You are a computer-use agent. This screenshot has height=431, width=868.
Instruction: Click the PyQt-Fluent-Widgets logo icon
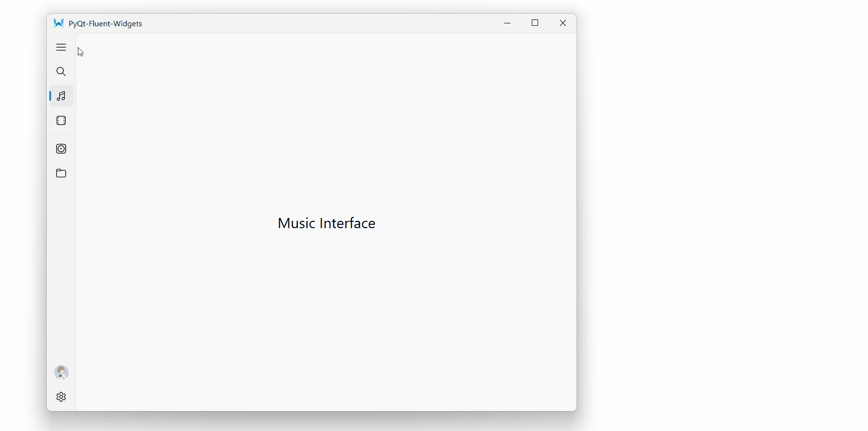click(58, 23)
